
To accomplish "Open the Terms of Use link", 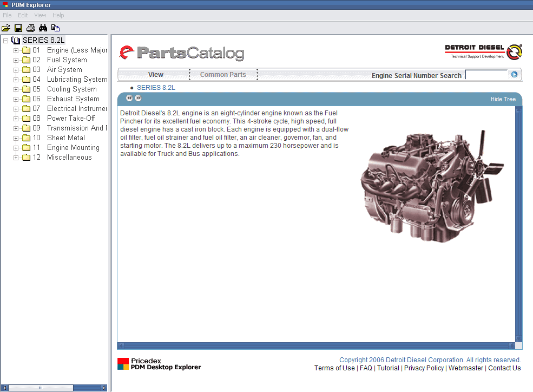I will (x=334, y=368).
